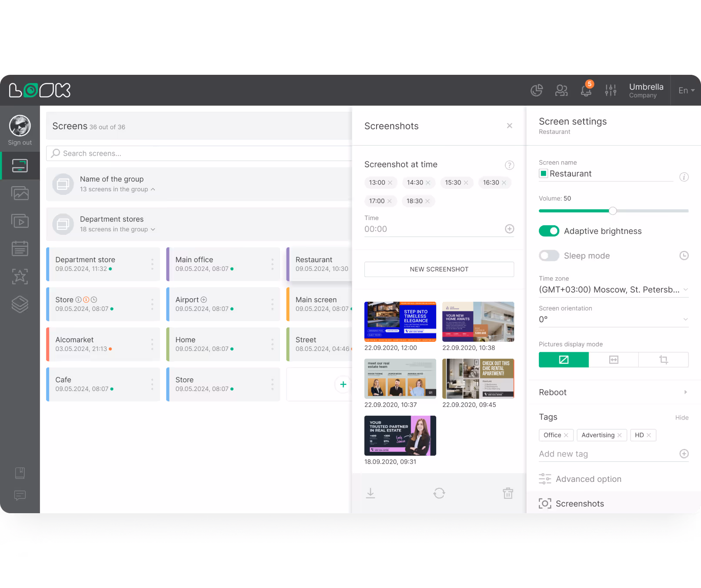The width and height of the screenshot is (701, 588).
Task: Disable Adaptive brightness
Action: [x=549, y=231]
